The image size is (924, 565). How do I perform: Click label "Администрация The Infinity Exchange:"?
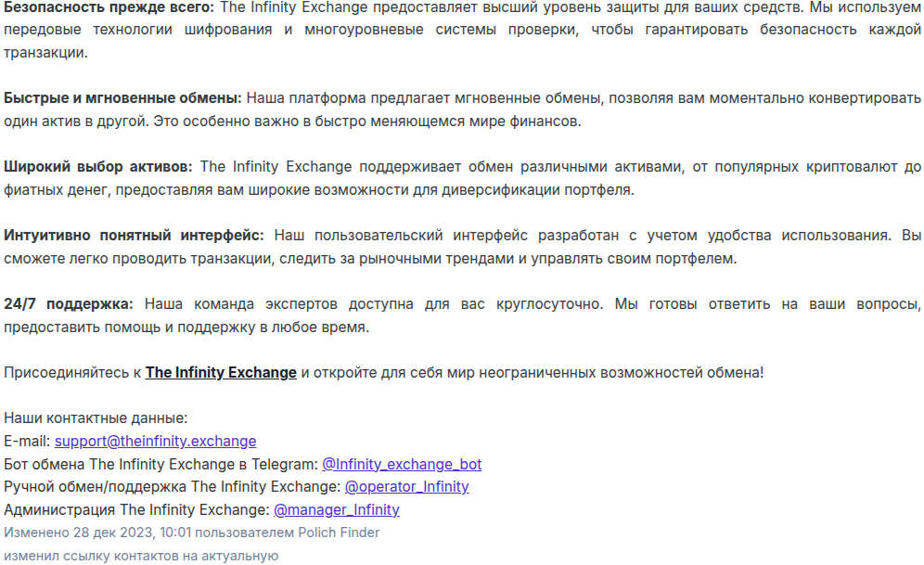136,509
